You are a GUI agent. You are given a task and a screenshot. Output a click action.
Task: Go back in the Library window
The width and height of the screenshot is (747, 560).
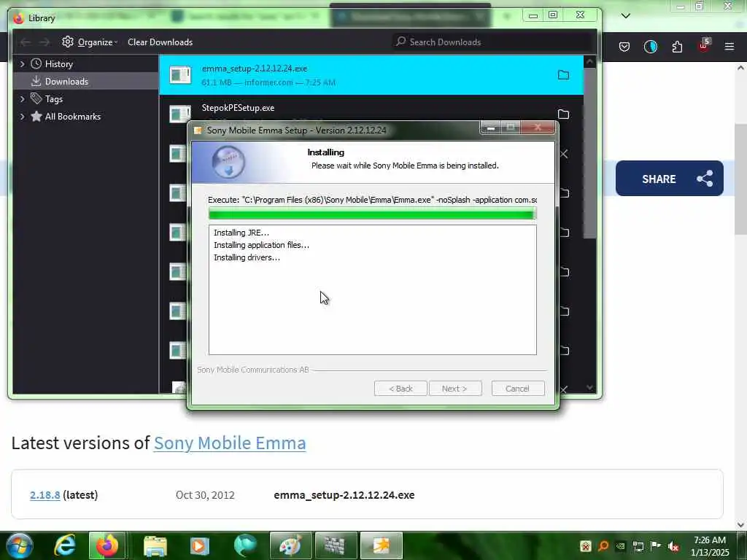(x=26, y=42)
